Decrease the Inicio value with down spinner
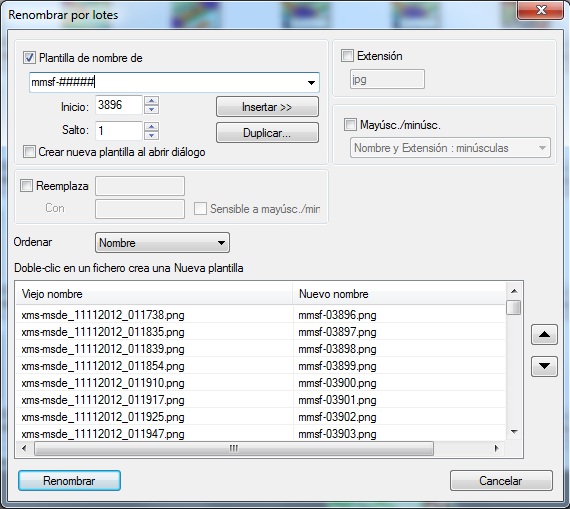 pyautogui.click(x=152, y=109)
